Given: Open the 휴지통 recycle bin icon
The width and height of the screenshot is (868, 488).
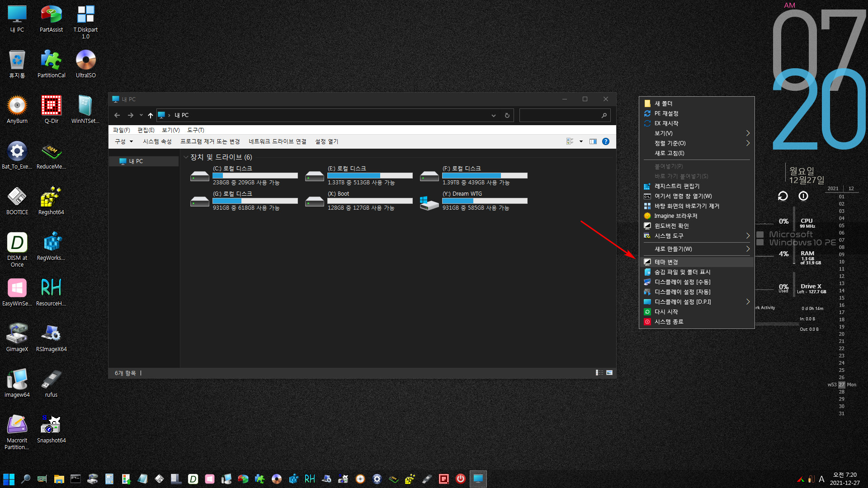Looking at the screenshot, I should 17,64.
